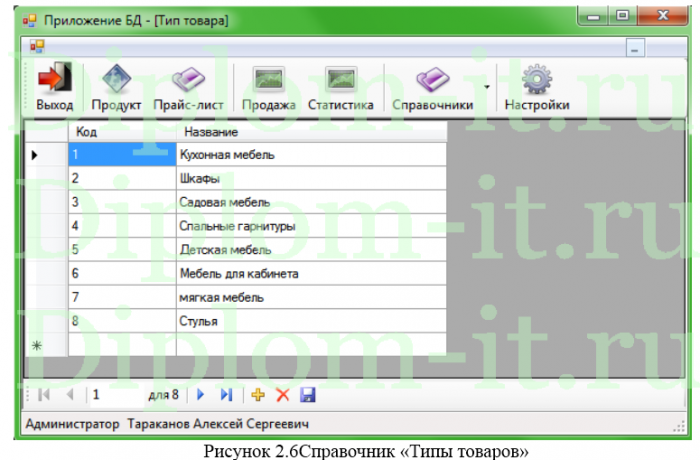This screenshot has width=700, height=460.
Task: Open the Прайс-лист toolbar item
Action: coord(188,87)
